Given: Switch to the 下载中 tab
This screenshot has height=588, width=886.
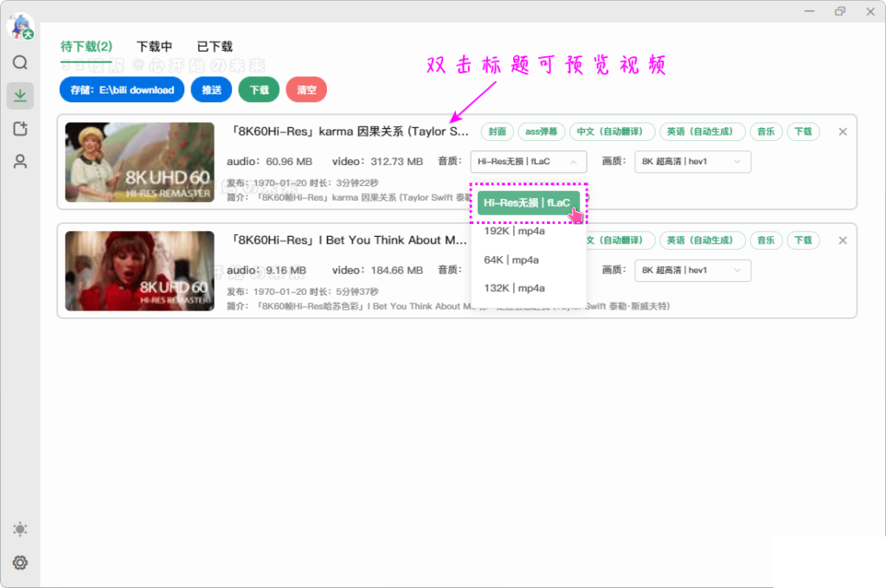Looking at the screenshot, I should coord(154,46).
